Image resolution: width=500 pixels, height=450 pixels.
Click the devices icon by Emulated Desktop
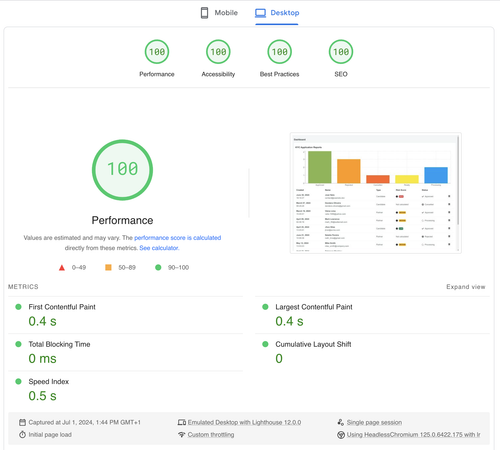tap(182, 422)
